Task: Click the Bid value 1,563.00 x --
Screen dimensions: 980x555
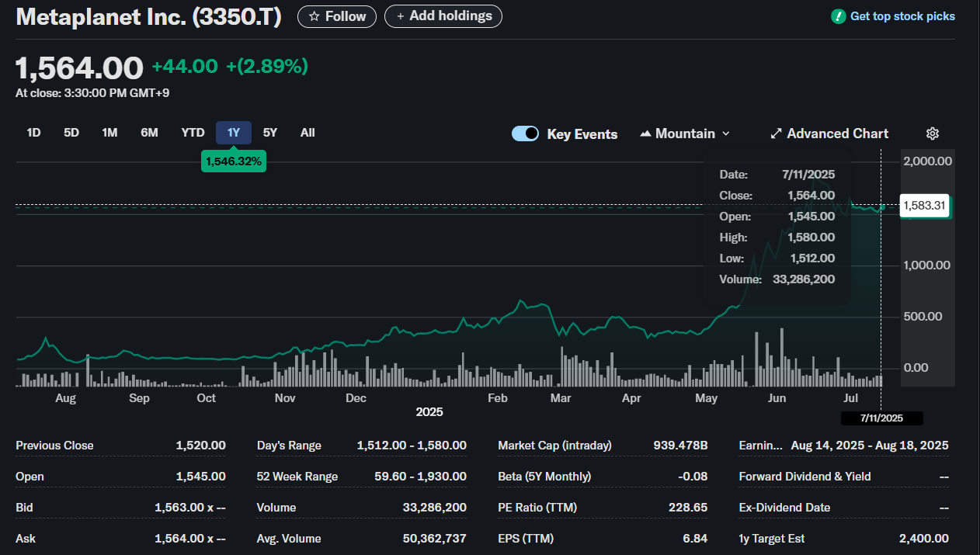Action: click(x=190, y=508)
